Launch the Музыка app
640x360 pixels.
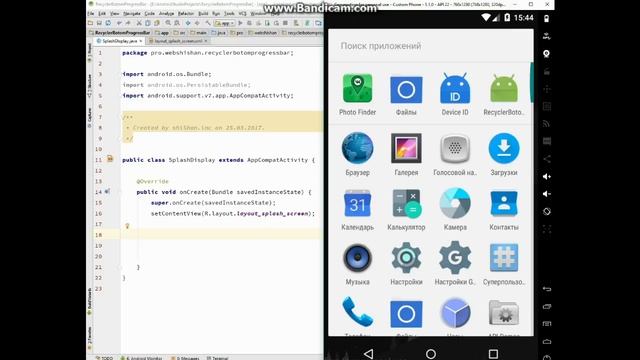(x=357, y=264)
